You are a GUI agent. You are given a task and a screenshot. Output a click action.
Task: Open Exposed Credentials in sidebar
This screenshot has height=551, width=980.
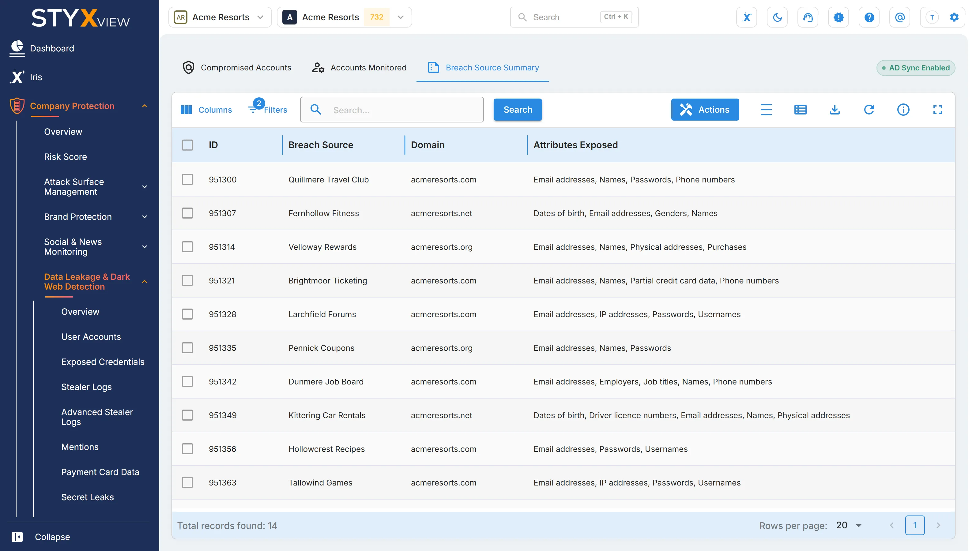click(103, 362)
